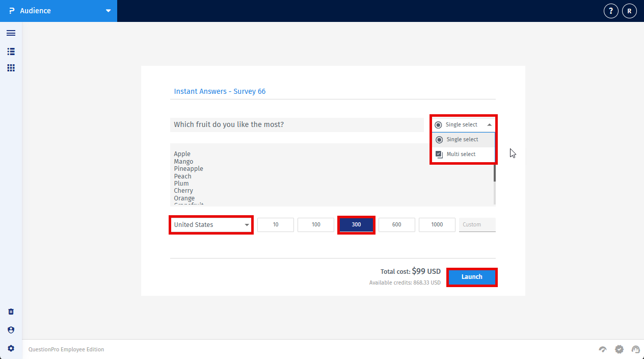The height and width of the screenshot is (359, 644).
Task: Open the survey titled Instant Answers - Survey 66
Action: coord(219,91)
